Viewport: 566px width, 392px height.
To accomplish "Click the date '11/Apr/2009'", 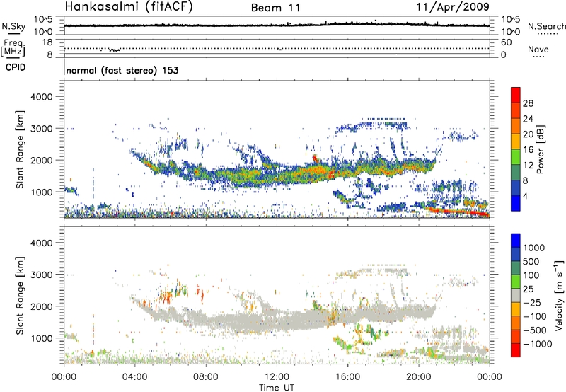I will coord(453,7).
